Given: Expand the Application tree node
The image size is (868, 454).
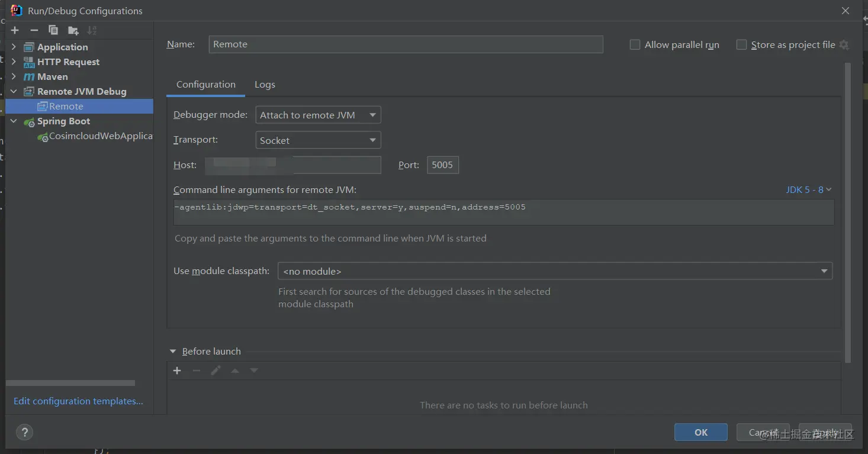Looking at the screenshot, I should coord(14,47).
